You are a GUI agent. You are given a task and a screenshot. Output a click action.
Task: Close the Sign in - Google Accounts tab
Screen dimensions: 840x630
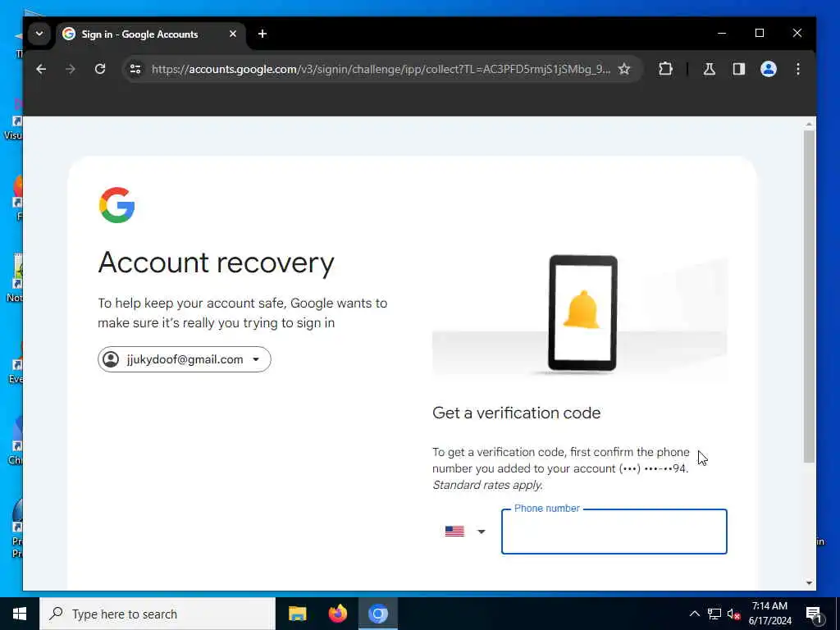tap(232, 34)
